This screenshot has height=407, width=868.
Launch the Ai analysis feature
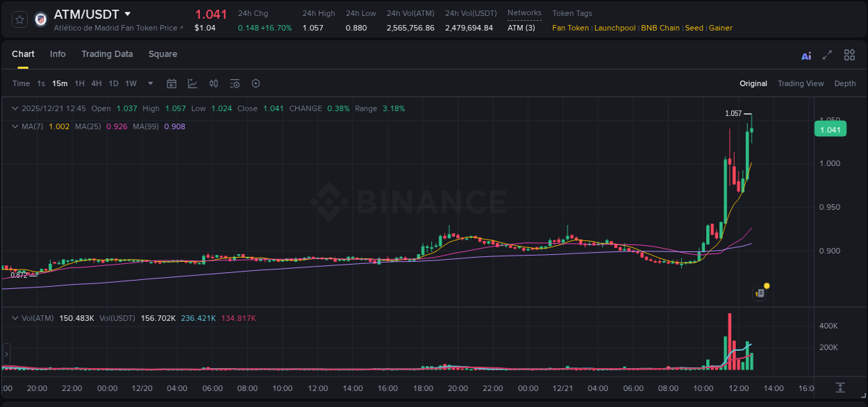(x=806, y=55)
